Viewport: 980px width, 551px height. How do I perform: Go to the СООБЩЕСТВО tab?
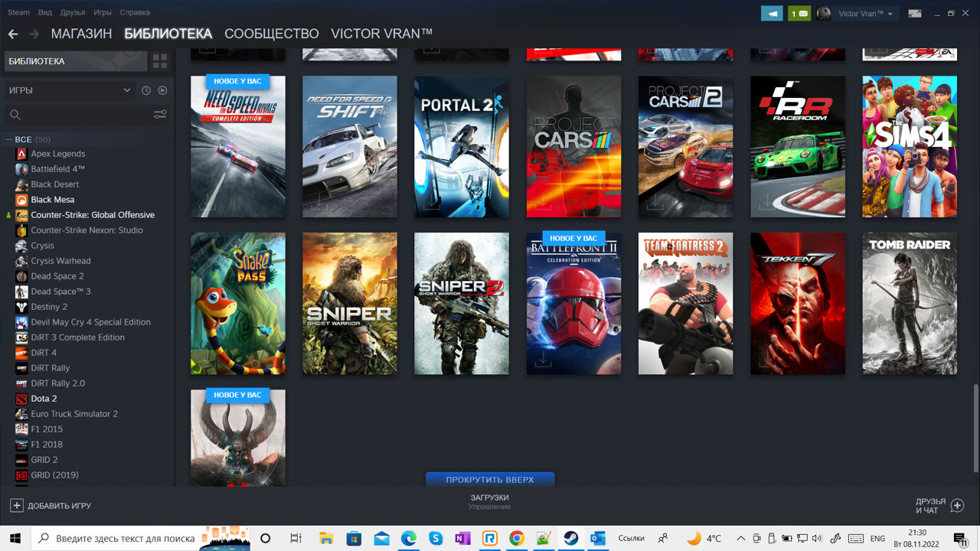click(x=272, y=34)
